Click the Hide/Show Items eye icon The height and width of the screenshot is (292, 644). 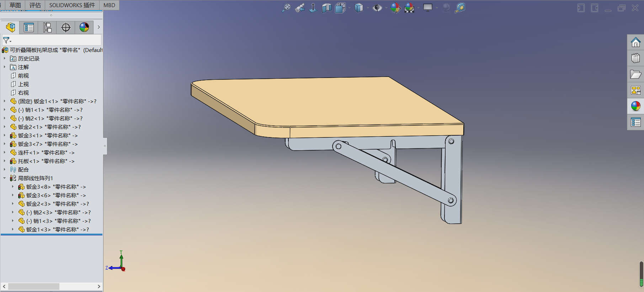[x=377, y=8]
